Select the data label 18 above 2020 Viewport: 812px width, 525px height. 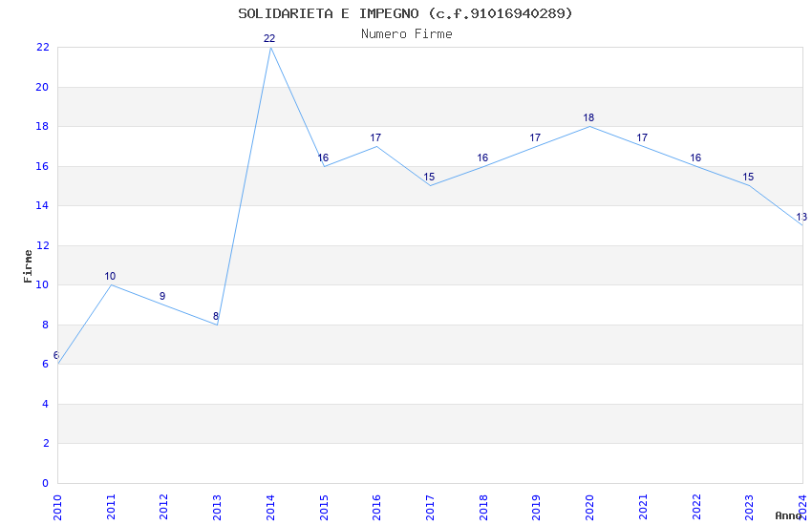pyautogui.click(x=588, y=118)
